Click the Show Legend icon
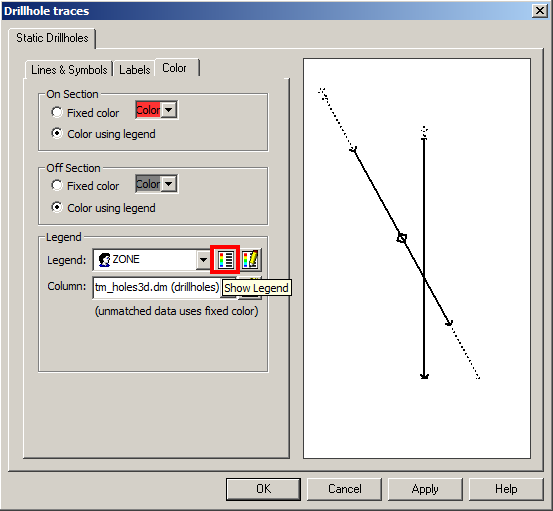Viewport: 553px width, 511px height. pyautogui.click(x=225, y=260)
